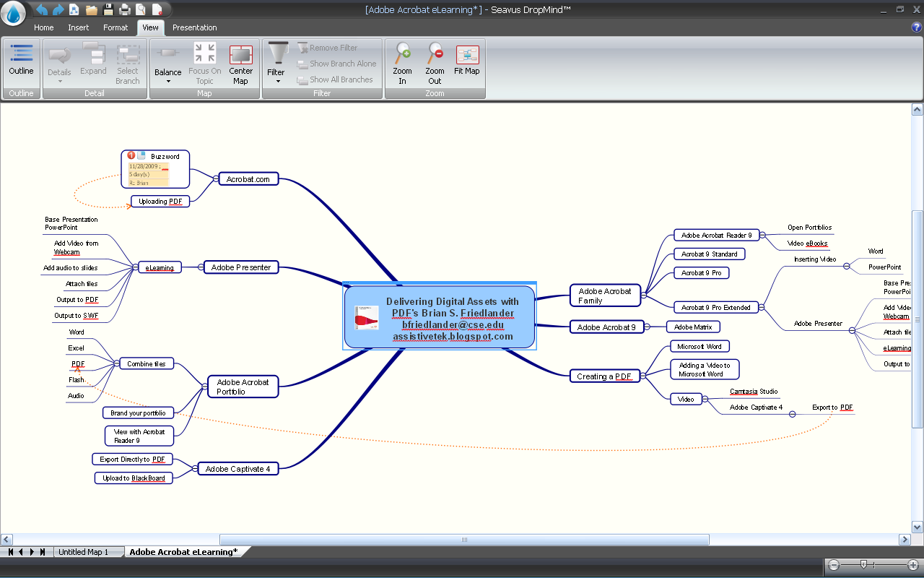Image resolution: width=924 pixels, height=578 pixels.
Task: Click the wine bottle image in central topic
Action: click(x=367, y=318)
